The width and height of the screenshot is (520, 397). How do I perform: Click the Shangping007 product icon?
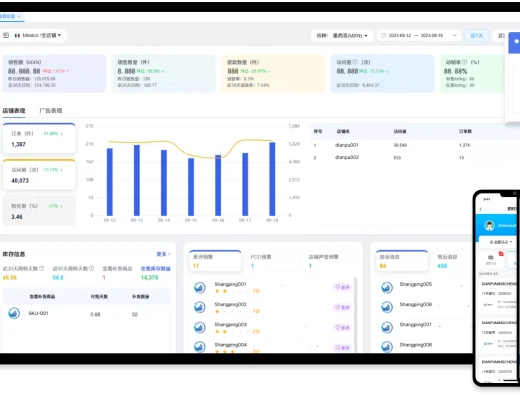(x=387, y=328)
